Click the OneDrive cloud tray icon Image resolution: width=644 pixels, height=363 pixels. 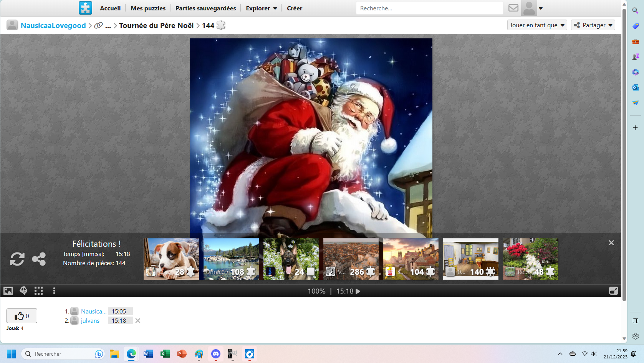573,354
